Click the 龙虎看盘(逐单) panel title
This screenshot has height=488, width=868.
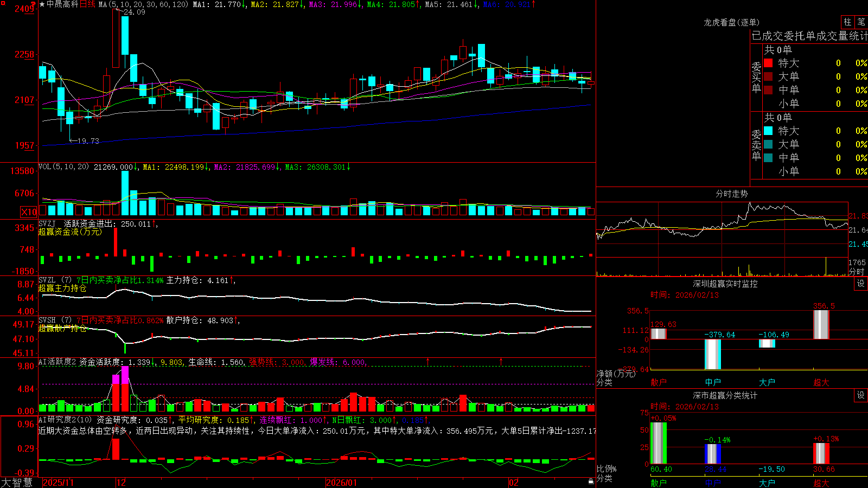tap(731, 22)
